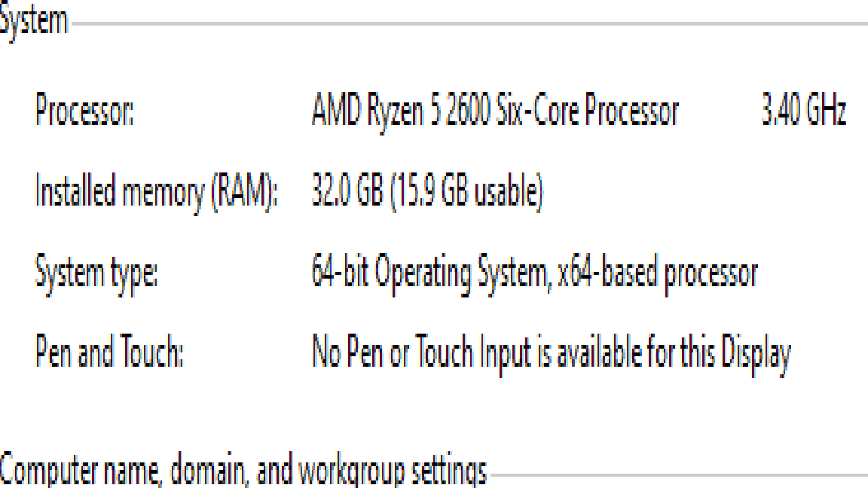
Task: Select the Processor: label
Action: pos(84,109)
